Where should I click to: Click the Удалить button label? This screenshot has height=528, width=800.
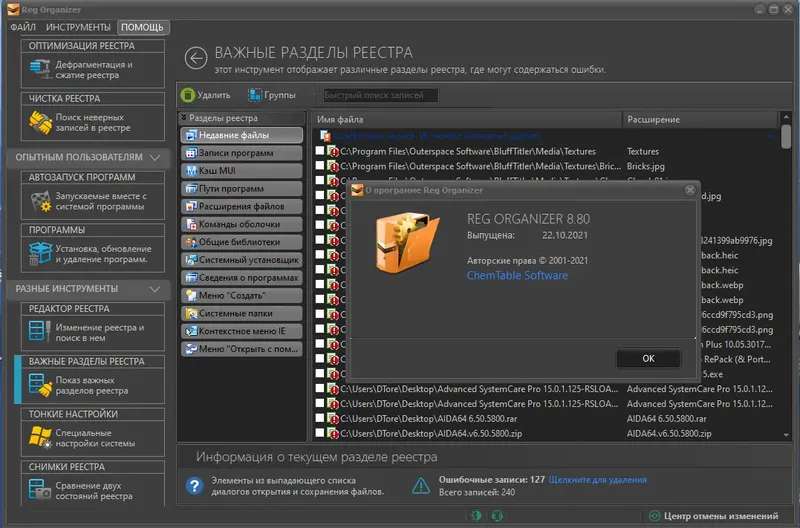214,95
